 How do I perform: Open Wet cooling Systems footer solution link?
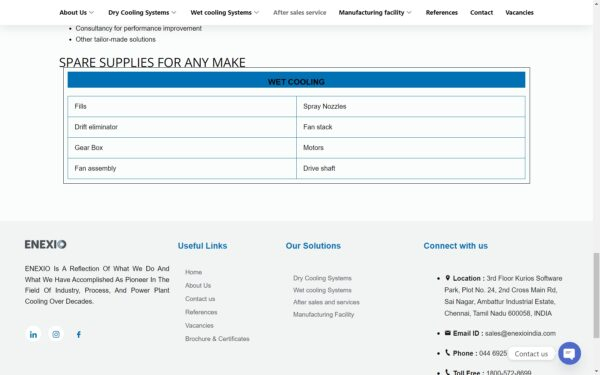pos(322,290)
